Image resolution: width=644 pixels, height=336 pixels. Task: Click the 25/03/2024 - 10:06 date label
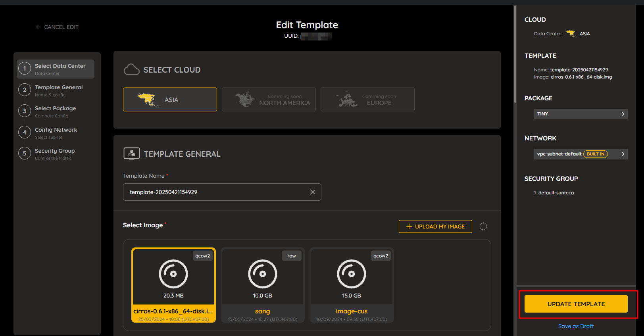(173, 319)
